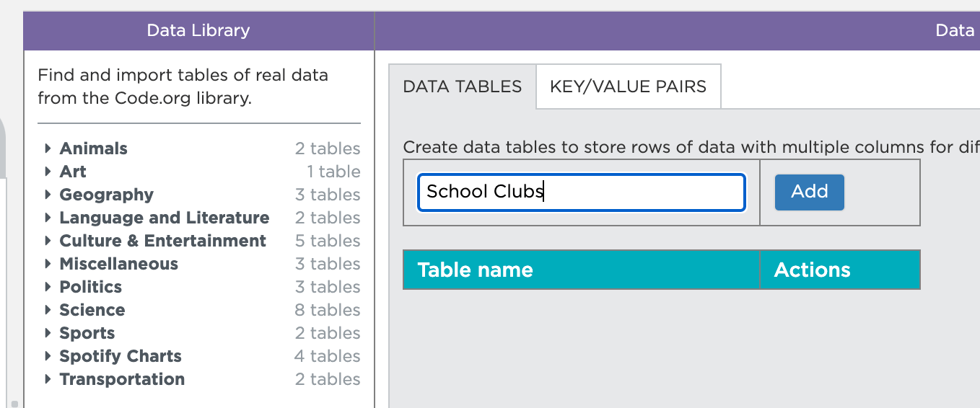Screen dimensions: 980x408
Task: Click the Actions column header
Action: (812, 270)
